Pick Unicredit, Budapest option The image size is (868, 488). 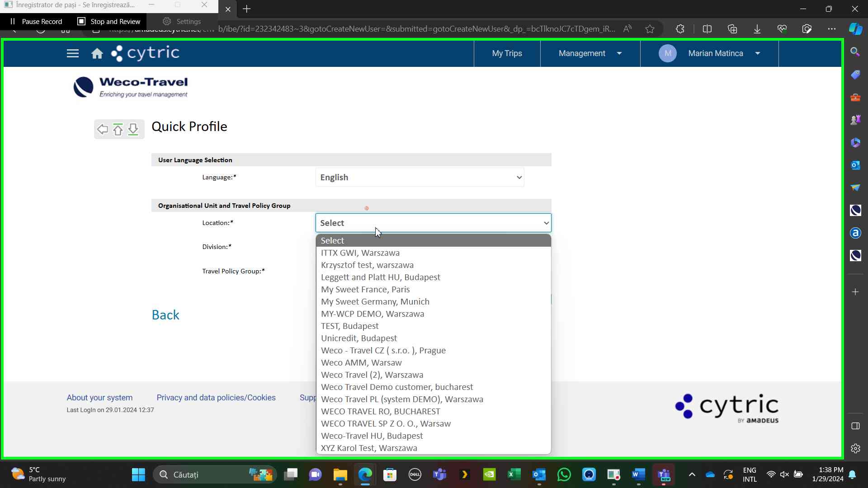[434, 338]
